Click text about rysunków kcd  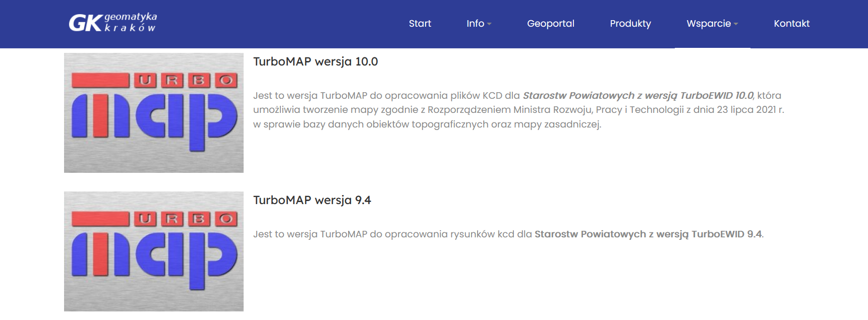pos(481,234)
